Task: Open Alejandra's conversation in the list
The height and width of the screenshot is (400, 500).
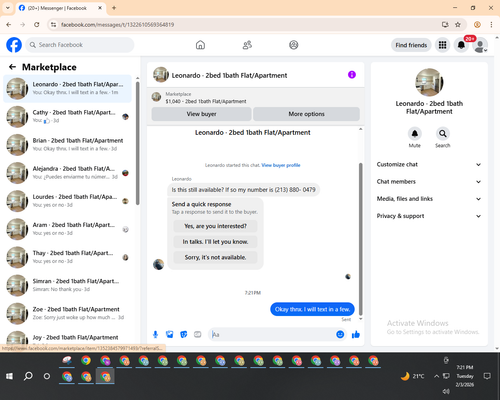Action: [67, 173]
